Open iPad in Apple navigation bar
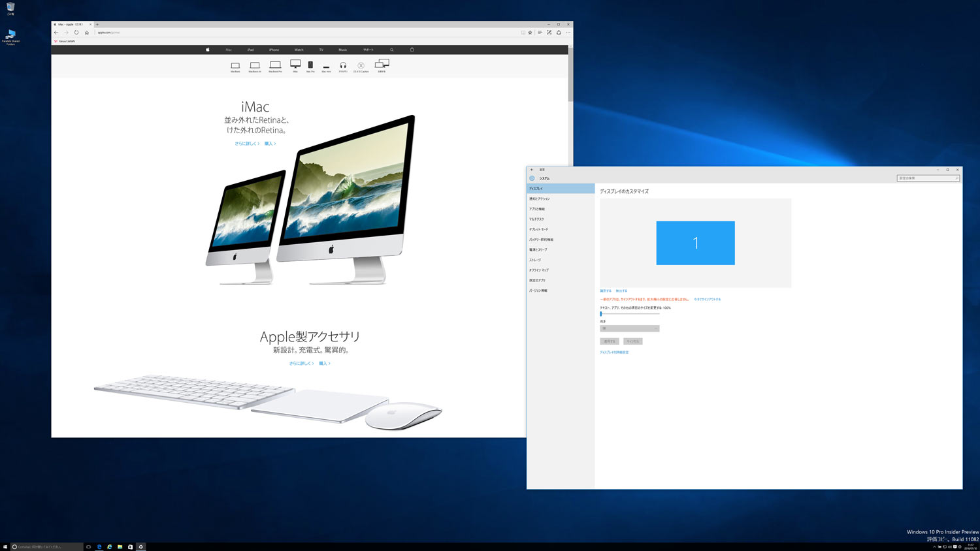Screen dimensions: 980x551 250,50
